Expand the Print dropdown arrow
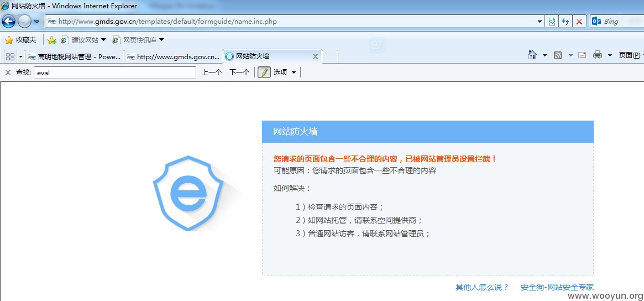 (610, 55)
